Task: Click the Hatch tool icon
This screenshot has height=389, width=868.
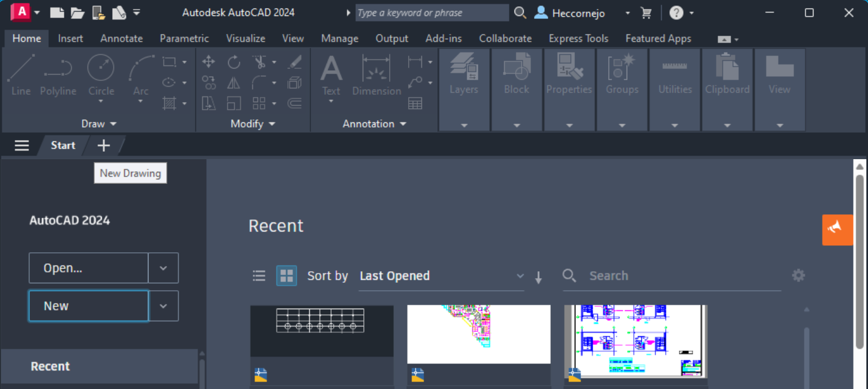Action: pyautogui.click(x=169, y=103)
